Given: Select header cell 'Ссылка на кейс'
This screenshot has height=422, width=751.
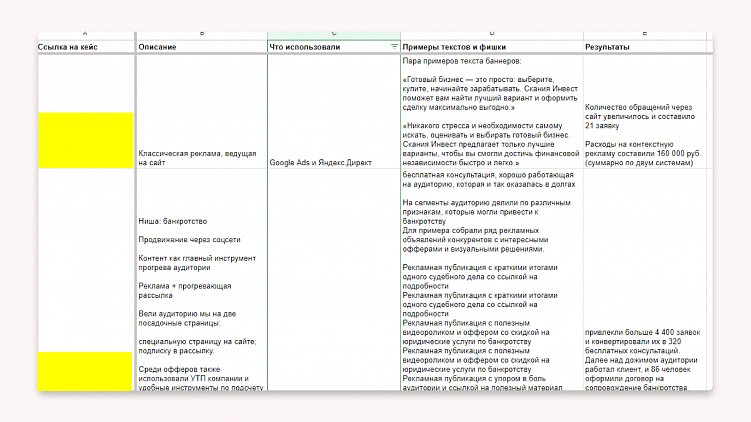Looking at the screenshot, I should [86, 47].
